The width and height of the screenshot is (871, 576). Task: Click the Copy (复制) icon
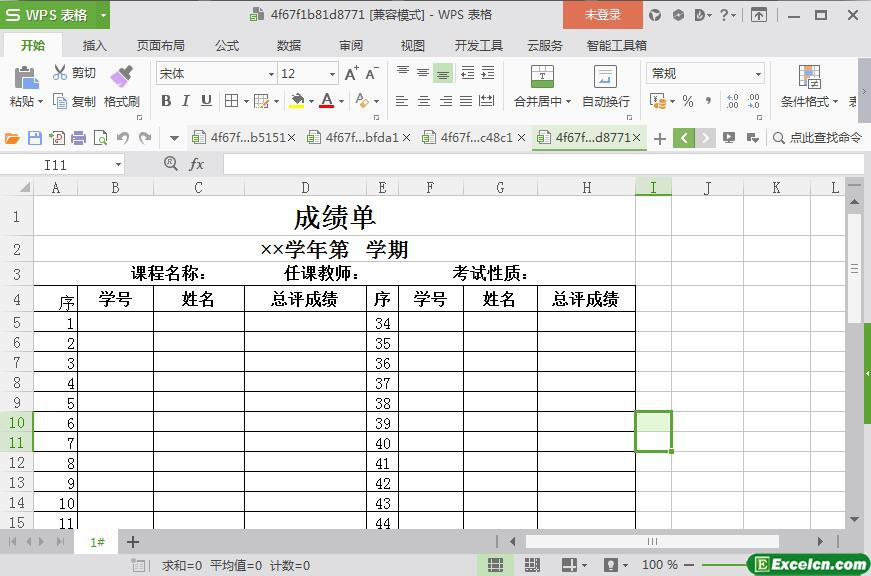59,101
